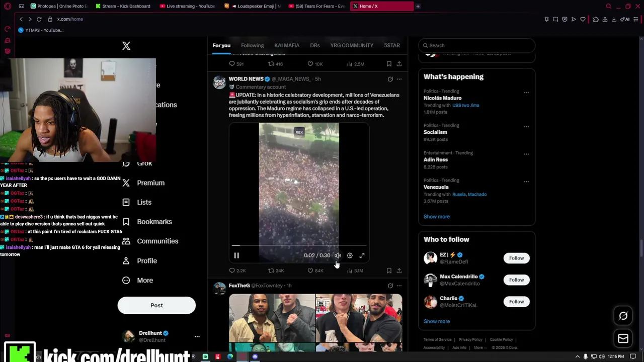More options for Socialism trend
This screenshot has height=362, width=644.
[x=526, y=127]
